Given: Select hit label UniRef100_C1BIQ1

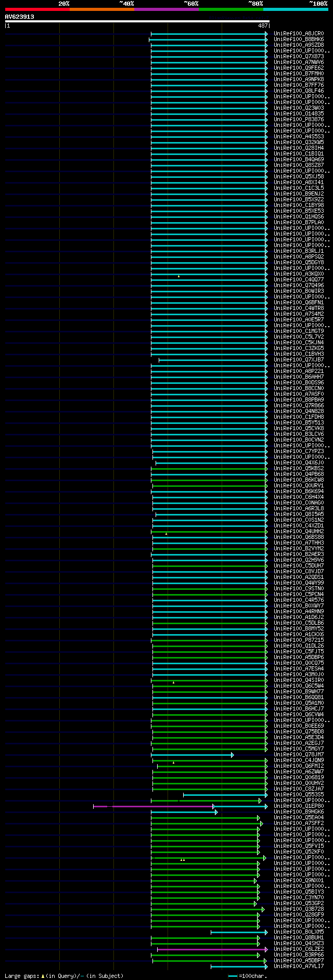Looking at the screenshot, I should (x=299, y=154).
